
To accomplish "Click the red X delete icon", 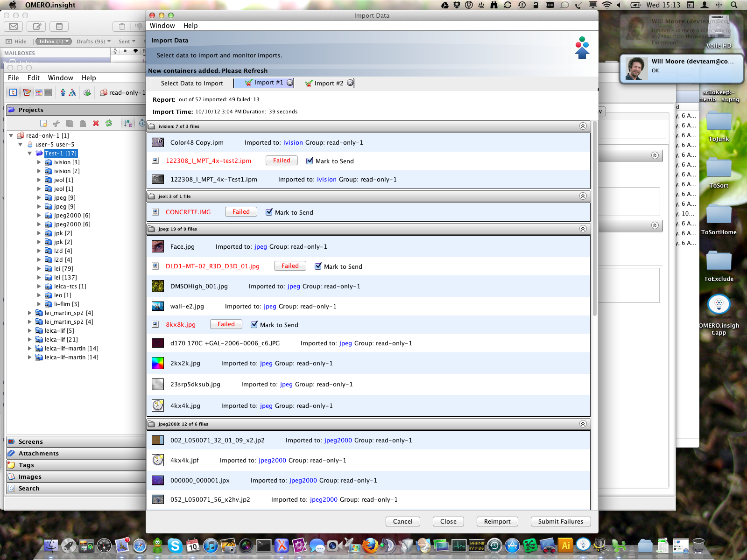I will 96,123.
